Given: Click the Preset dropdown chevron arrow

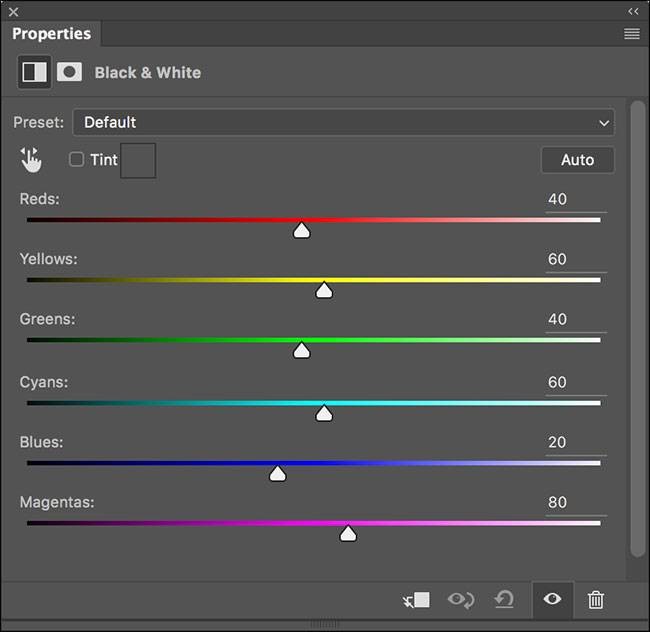Looking at the screenshot, I should (x=604, y=123).
